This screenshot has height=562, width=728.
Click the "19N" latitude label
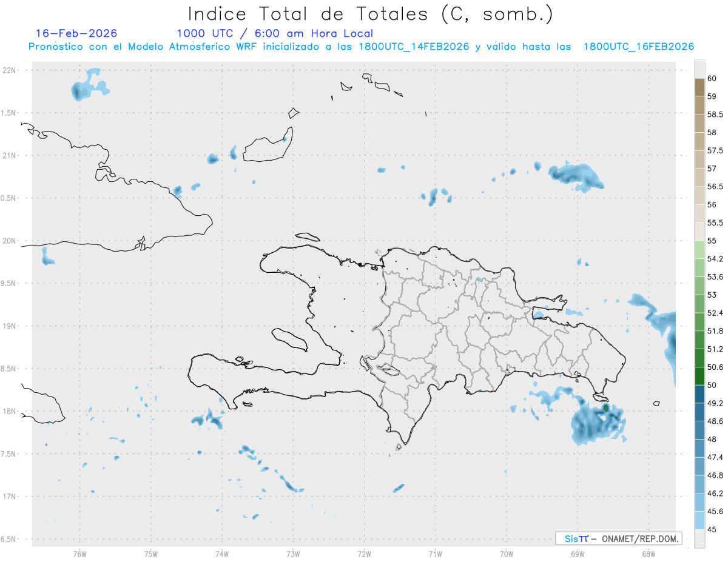click(x=10, y=326)
